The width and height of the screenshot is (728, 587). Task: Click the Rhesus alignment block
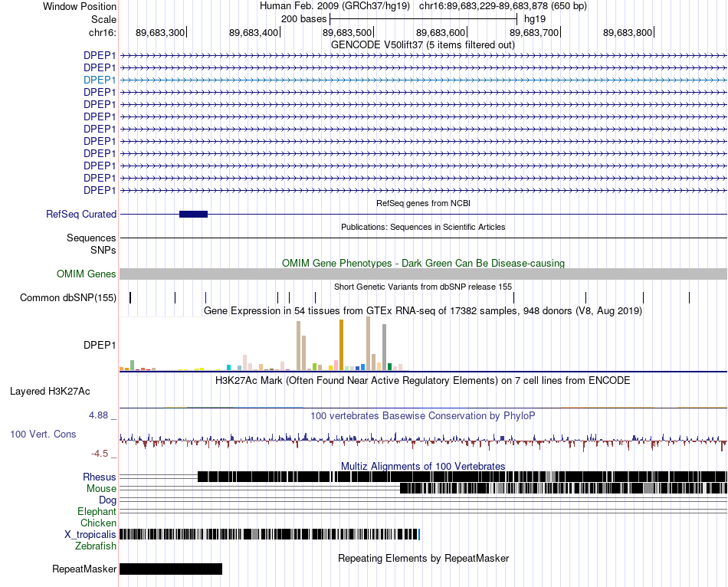click(462, 477)
